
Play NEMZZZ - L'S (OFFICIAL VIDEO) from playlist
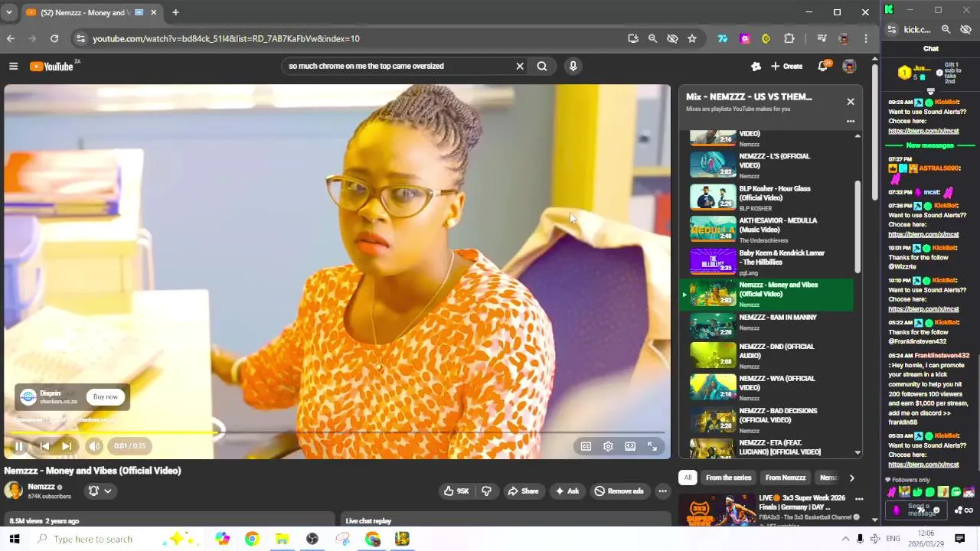tap(766, 165)
